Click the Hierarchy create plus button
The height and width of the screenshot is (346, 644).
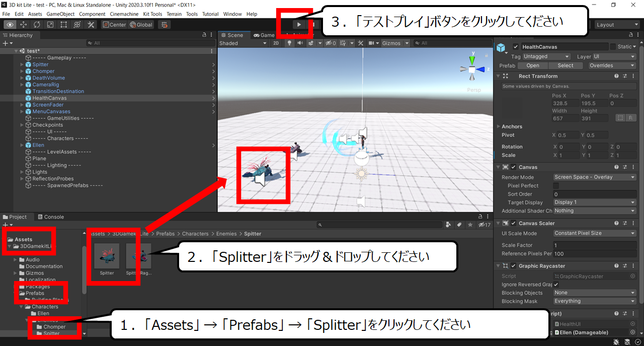click(5, 43)
